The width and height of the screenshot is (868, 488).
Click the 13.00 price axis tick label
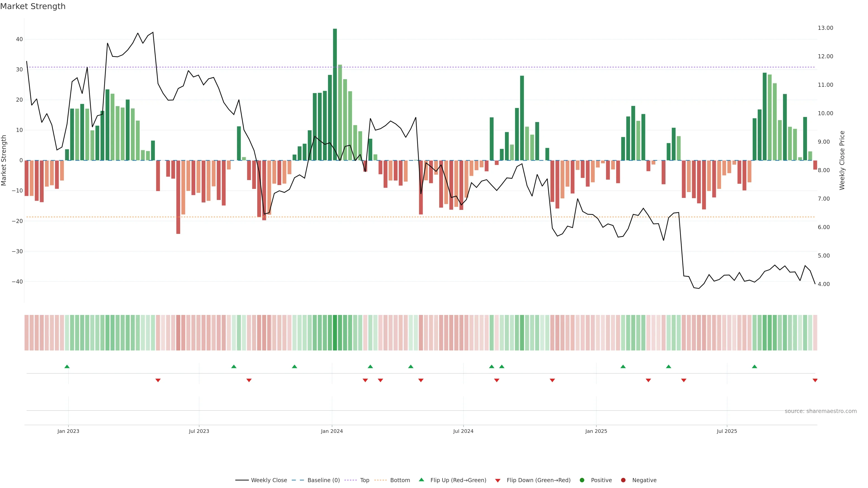point(825,28)
